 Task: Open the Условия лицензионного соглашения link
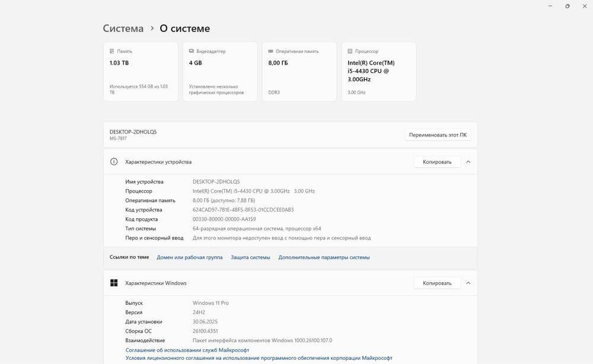pyautogui.click(x=259, y=358)
